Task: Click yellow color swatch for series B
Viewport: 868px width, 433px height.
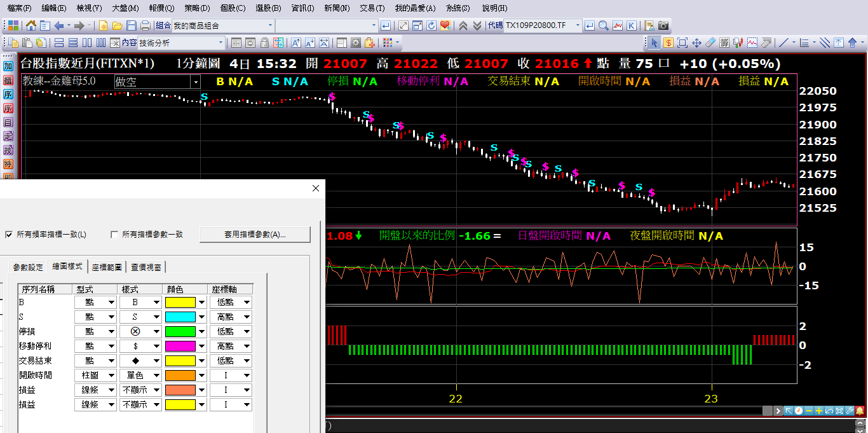Action: click(181, 303)
